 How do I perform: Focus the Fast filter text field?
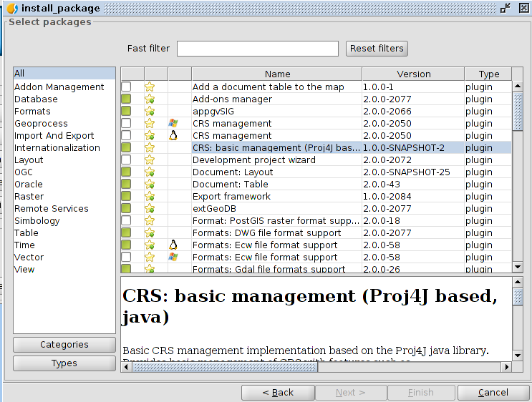coord(257,49)
